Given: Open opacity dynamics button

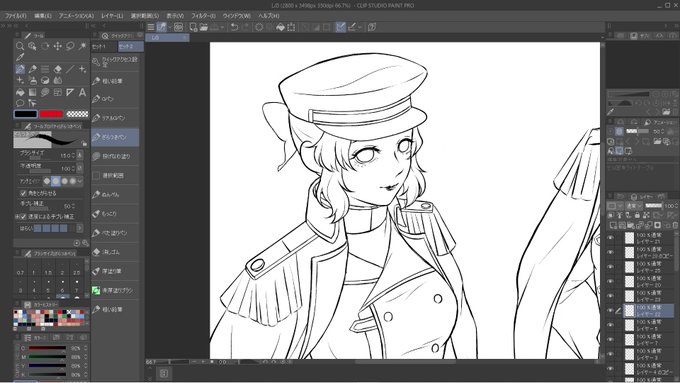Looking at the screenshot, I should coord(80,168).
